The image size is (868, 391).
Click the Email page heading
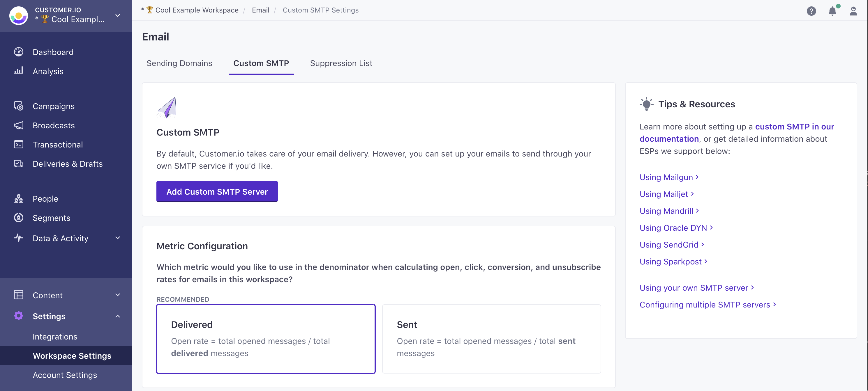coord(155,37)
